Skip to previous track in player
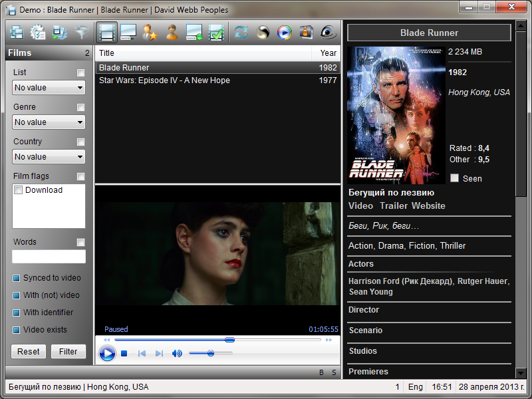The image size is (532, 399). (142, 354)
